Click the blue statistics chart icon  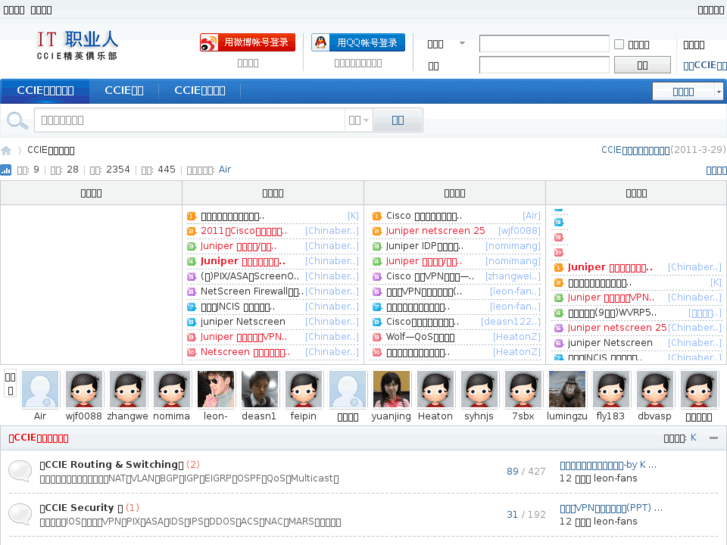6,170
